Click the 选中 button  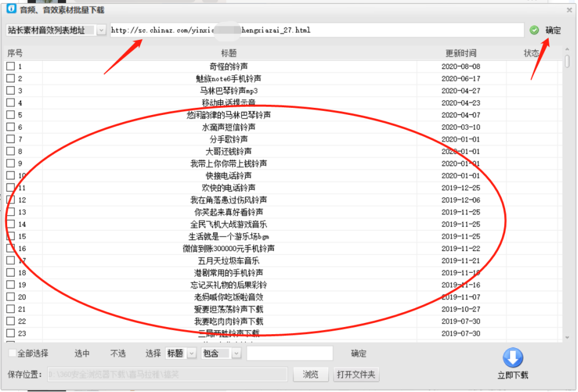coord(82,353)
